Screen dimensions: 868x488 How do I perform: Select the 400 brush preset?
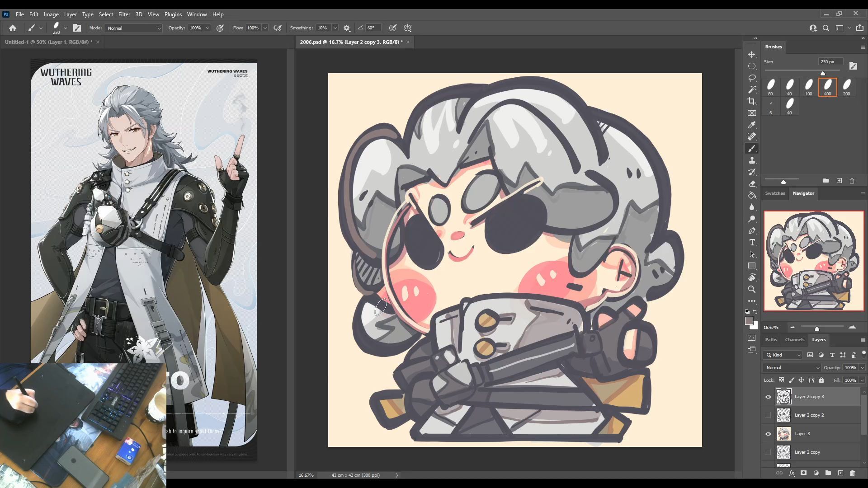827,87
